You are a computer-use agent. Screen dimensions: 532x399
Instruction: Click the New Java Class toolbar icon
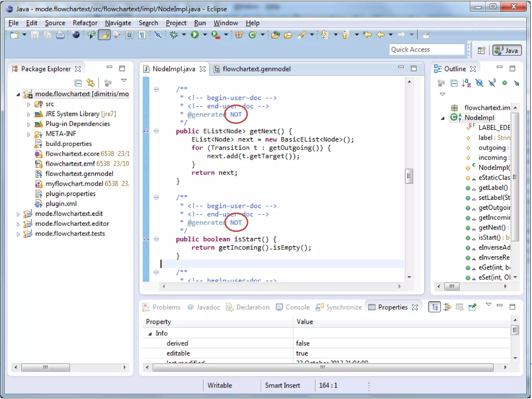[x=252, y=35]
